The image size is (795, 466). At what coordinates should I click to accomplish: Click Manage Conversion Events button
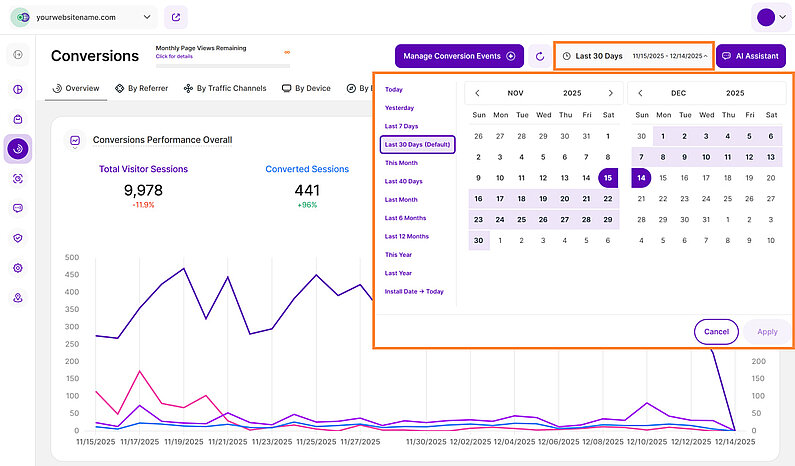459,56
